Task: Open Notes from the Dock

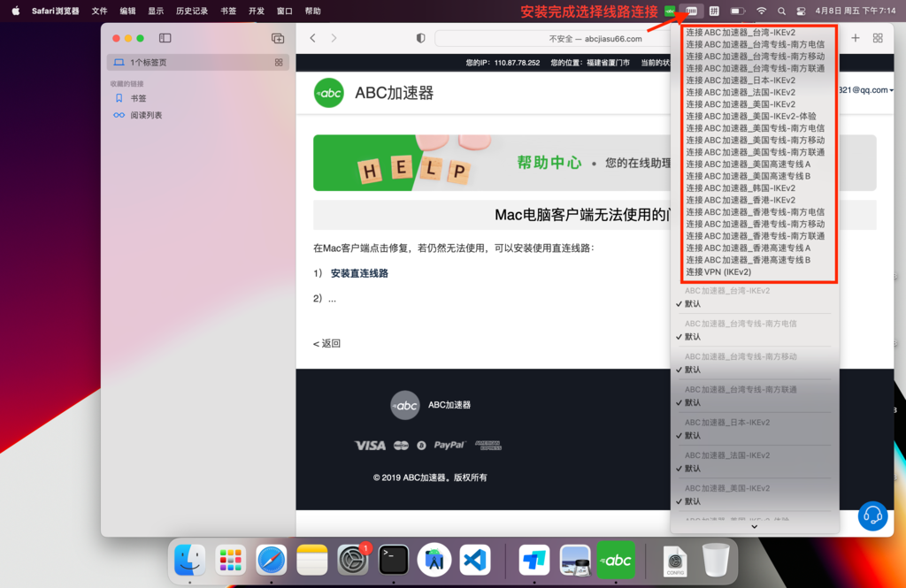Action: (x=312, y=560)
